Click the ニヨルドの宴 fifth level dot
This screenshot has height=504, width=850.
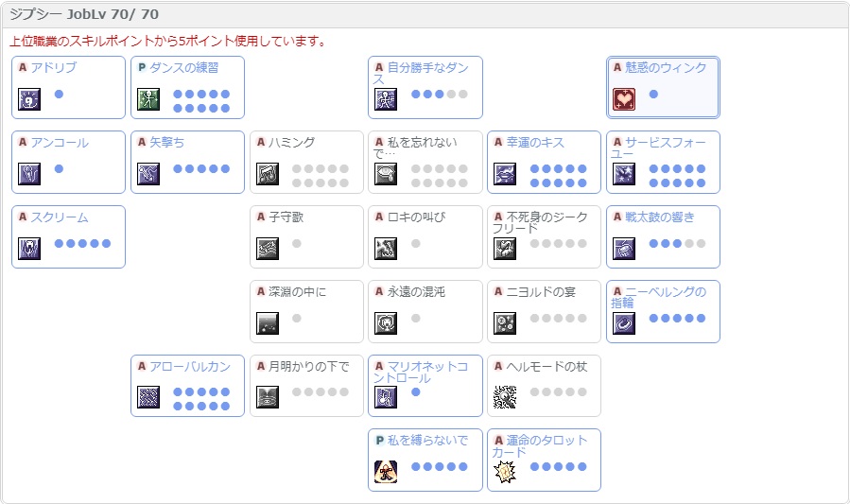coord(582,318)
